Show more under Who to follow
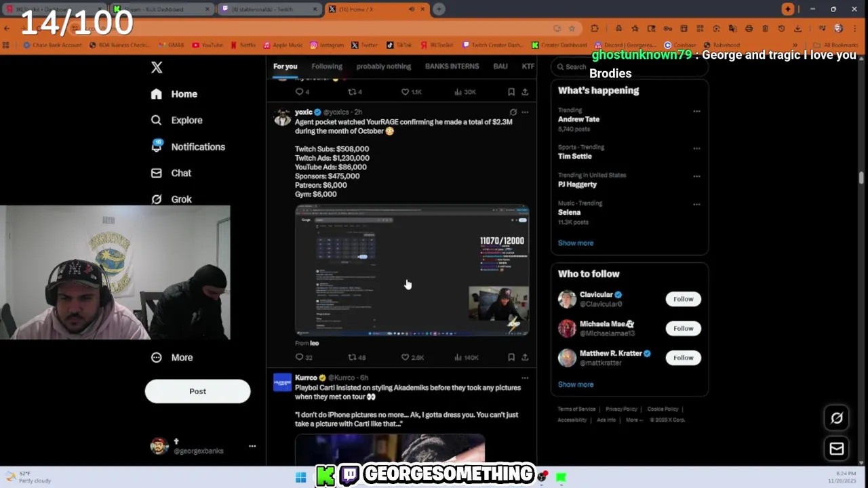The width and height of the screenshot is (868, 488). 576,384
